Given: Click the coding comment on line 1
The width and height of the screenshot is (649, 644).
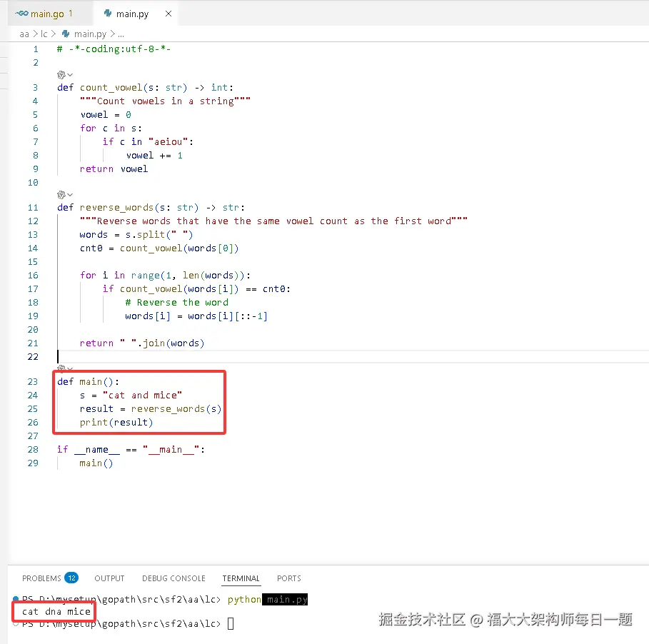Looking at the screenshot, I should coord(114,49).
